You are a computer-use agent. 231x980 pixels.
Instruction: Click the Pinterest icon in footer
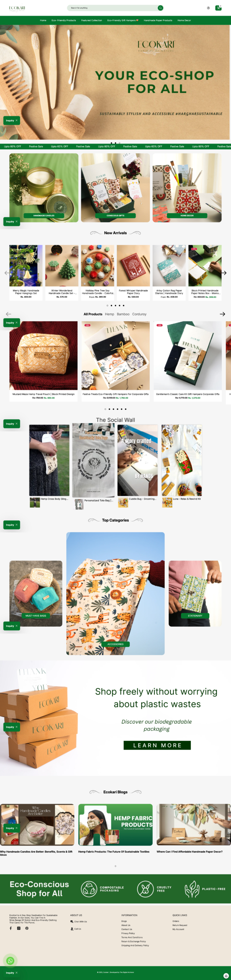[x=27, y=928]
